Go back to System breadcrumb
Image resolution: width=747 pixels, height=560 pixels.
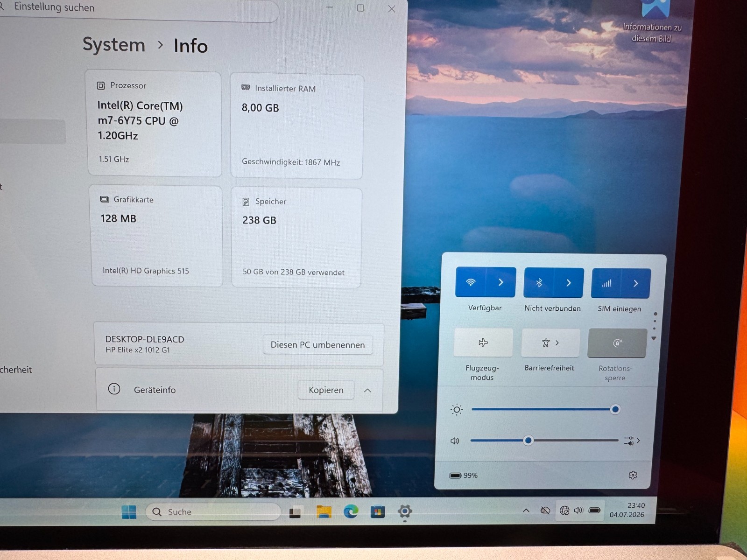(x=114, y=44)
